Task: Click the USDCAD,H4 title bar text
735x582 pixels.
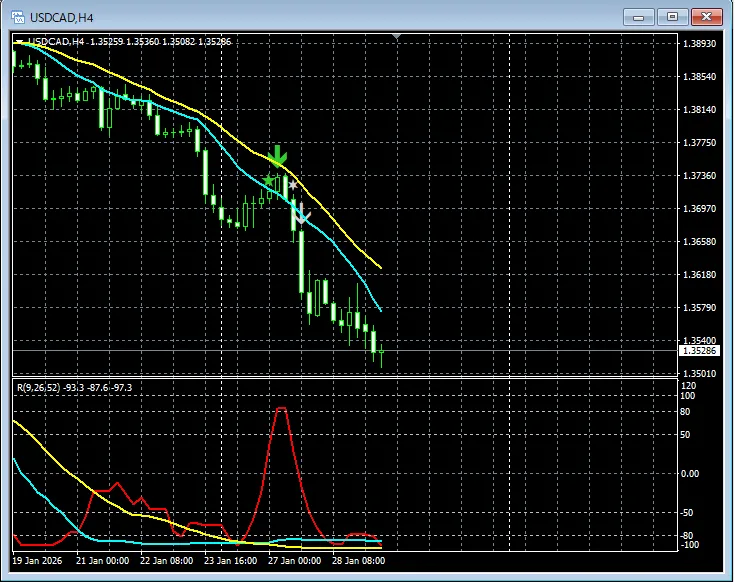Action: 68,17
